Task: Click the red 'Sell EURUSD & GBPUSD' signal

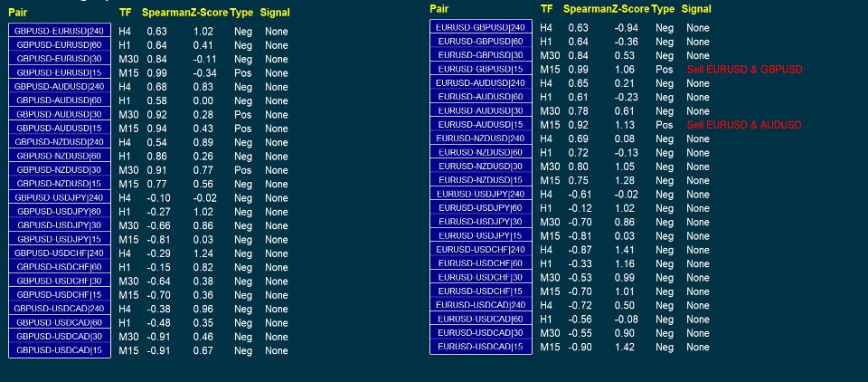Action: click(x=744, y=70)
